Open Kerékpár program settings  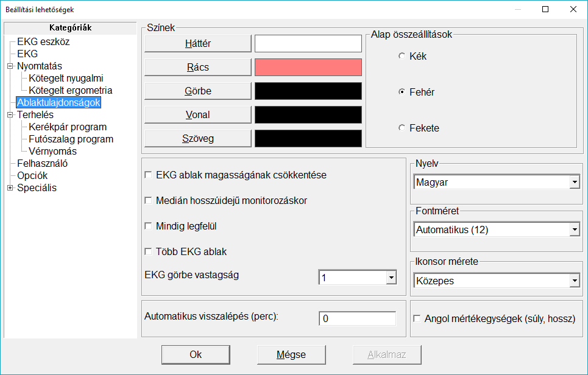pos(68,127)
